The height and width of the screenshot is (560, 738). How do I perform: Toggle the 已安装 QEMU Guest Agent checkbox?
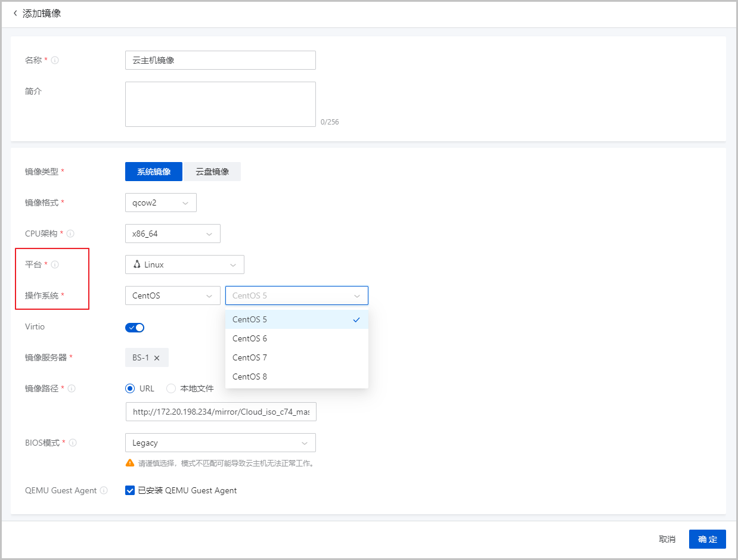click(130, 491)
